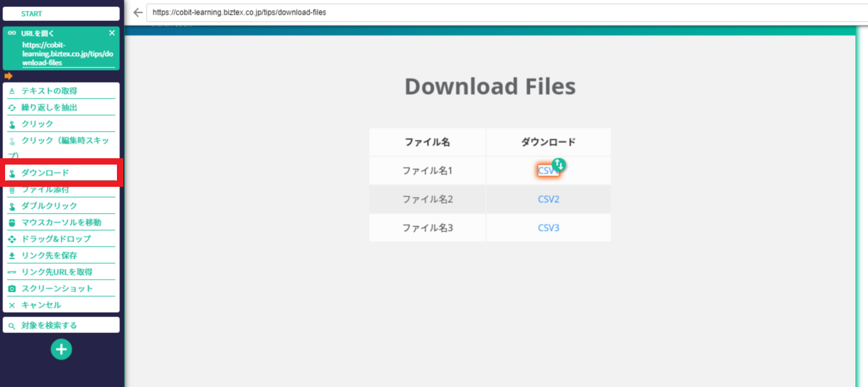Select リンク先を保存 action
This screenshot has width=868, height=387.
pos(61,255)
